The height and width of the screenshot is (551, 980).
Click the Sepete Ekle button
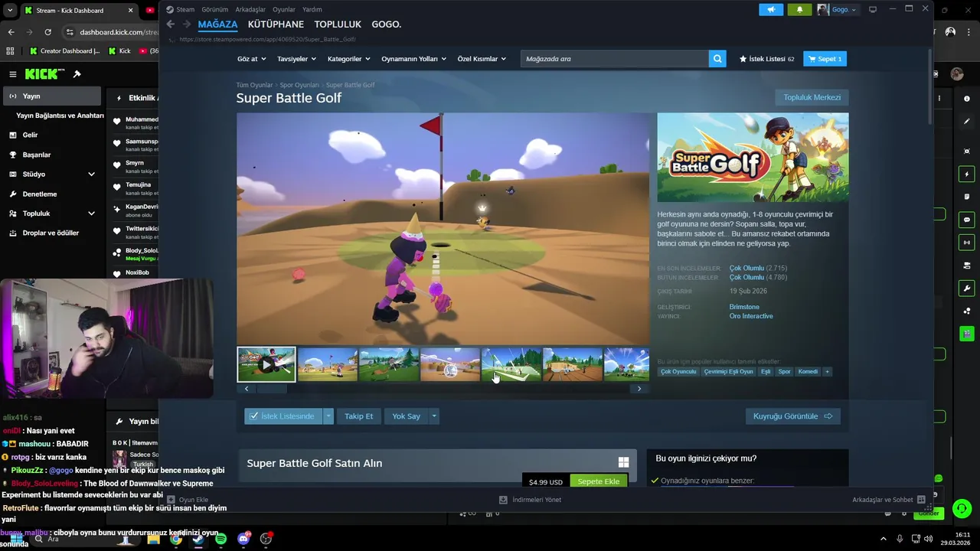point(599,481)
